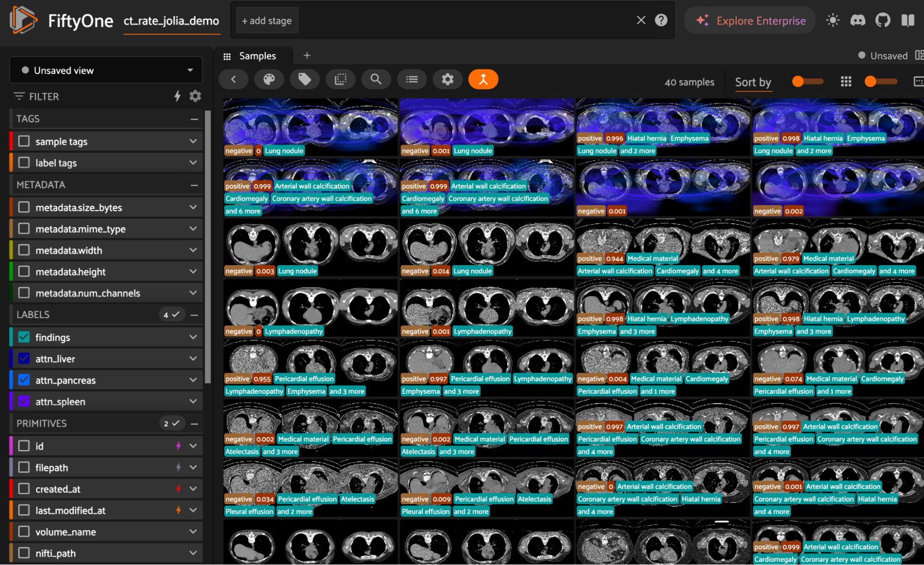Viewport: 924px width, 565px height.
Task: Click lightning bolt on filepath row
Action: (x=178, y=467)
